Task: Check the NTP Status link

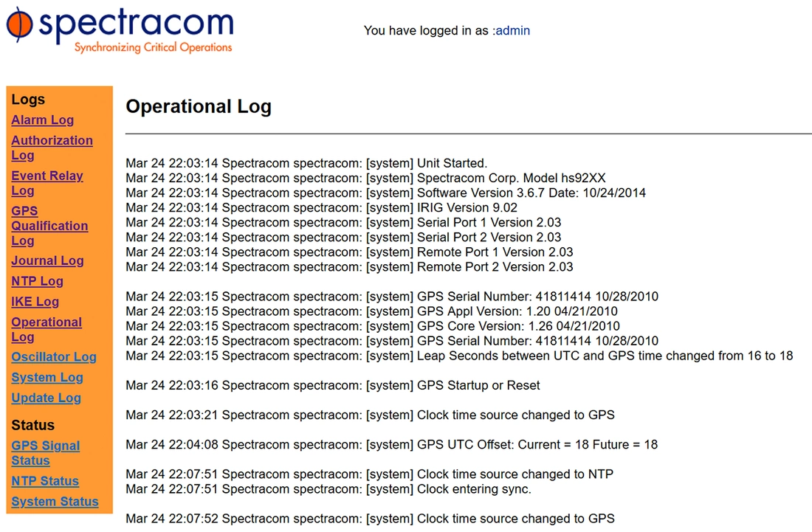Action: pyautogui.click(x=45, y=481)
